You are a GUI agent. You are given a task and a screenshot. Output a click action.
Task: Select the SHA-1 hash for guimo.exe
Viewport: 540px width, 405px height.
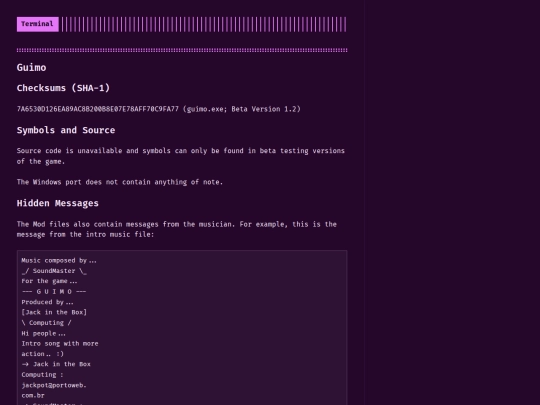point(98,109)
